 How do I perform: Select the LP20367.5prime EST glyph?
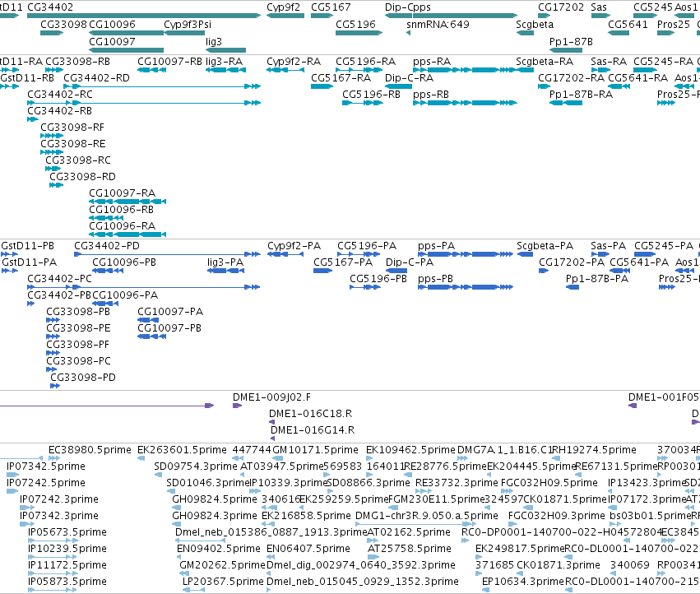193,590
